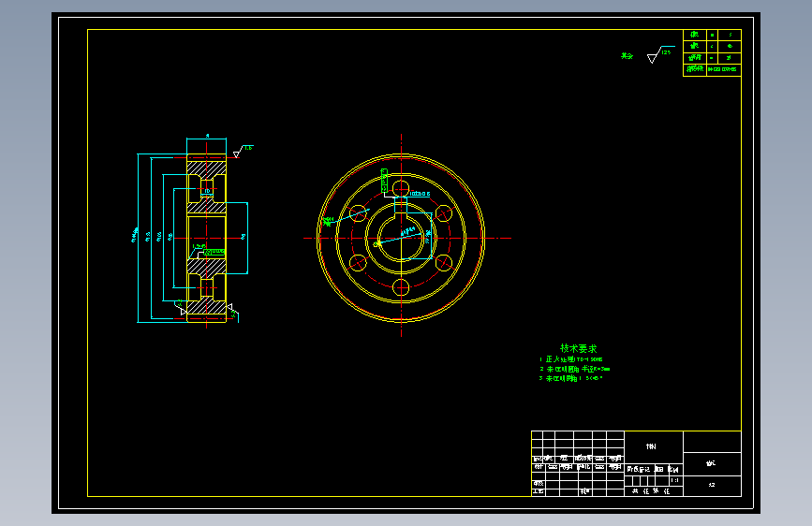Select the hub dimension right of section view

[x=244, y=237]
